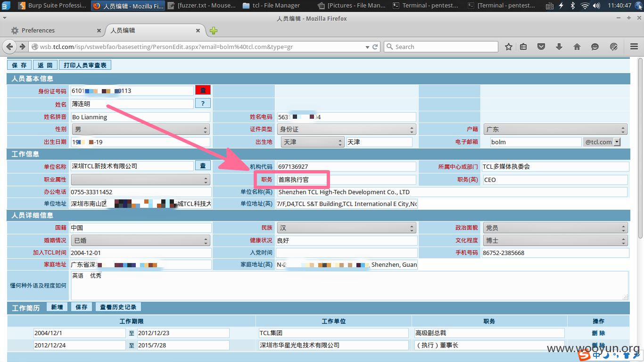Close the 人员编辑 tab

(198, 31)
